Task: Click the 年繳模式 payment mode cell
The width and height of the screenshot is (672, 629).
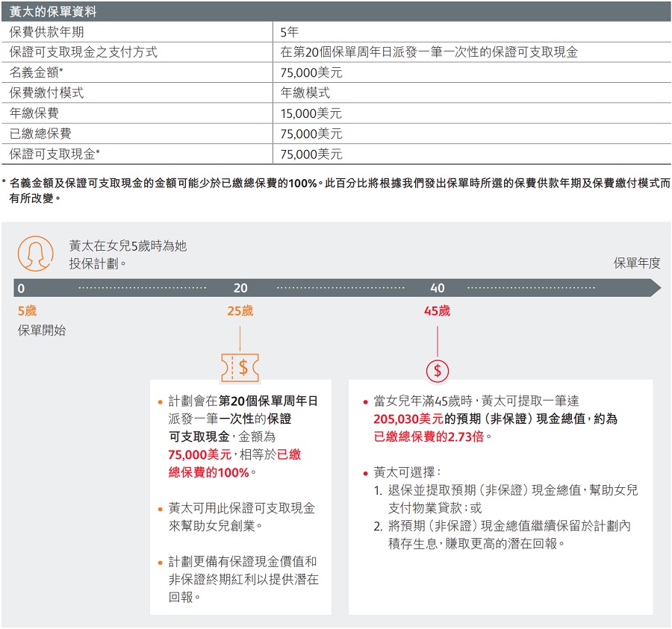Action: 305,93
